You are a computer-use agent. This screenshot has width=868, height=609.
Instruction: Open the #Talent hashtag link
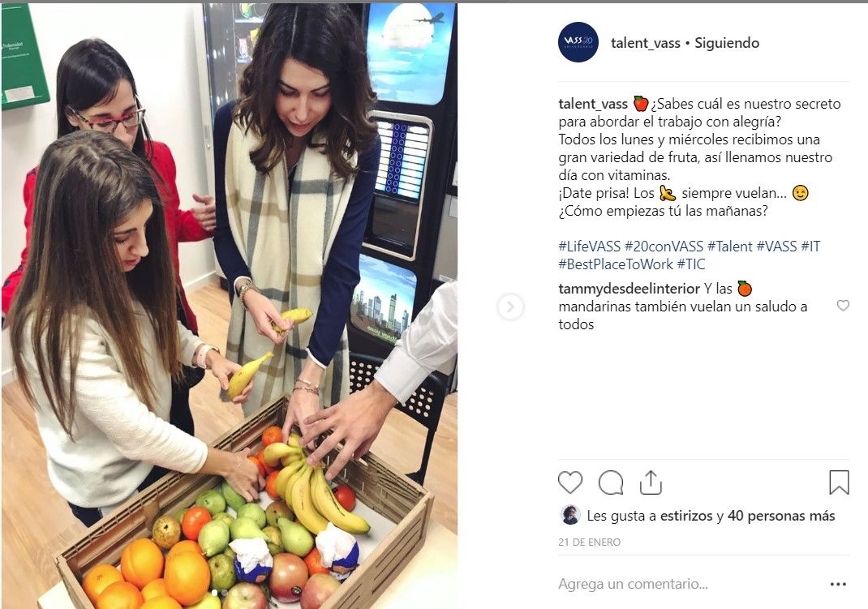point(730,247)
